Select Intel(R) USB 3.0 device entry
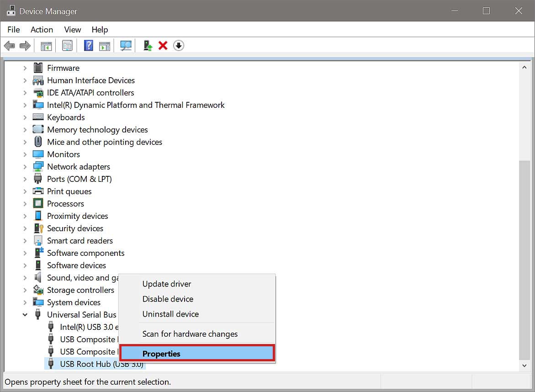 [89, 327]
